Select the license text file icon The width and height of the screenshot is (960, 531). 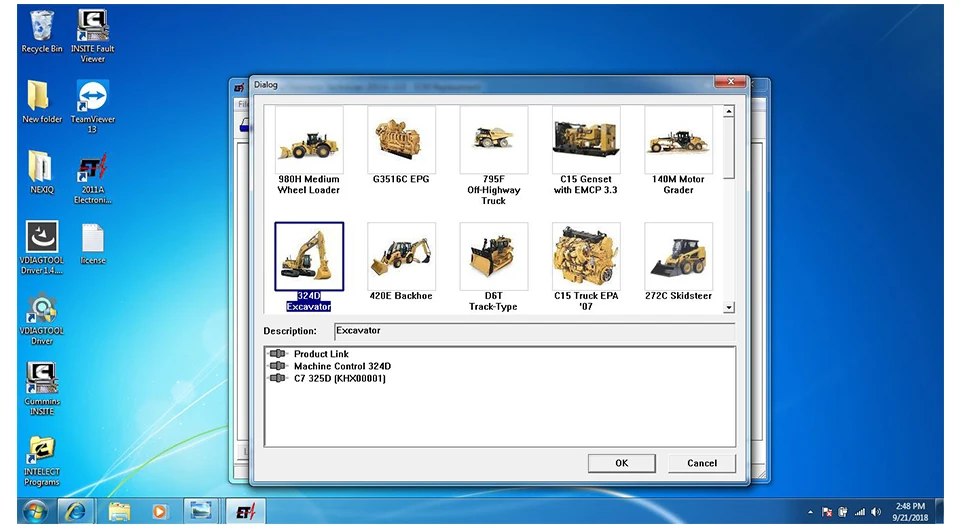click(x=92, y=243)
